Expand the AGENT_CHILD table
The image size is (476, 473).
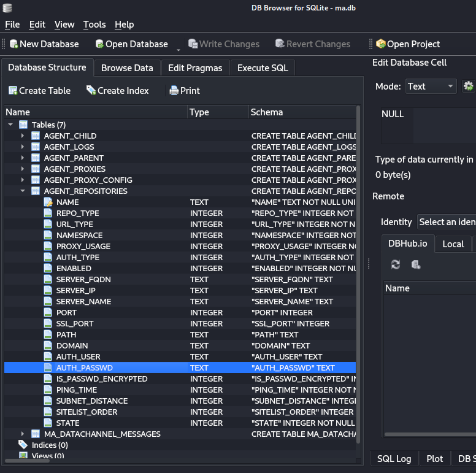23,136
